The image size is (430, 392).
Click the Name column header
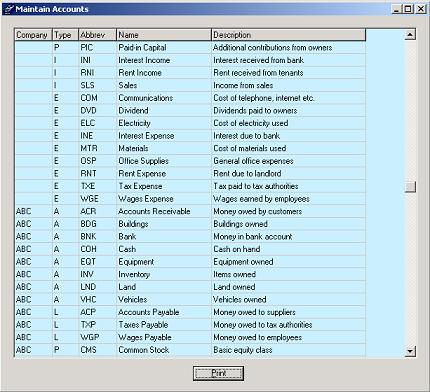coord(164,35)
